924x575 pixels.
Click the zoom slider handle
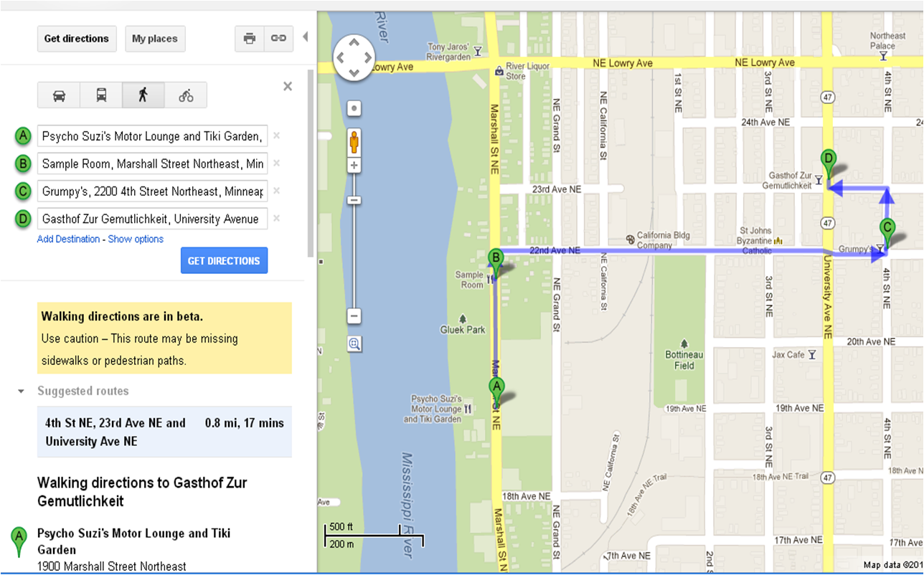pyautogui.click(x=354, y=200)
